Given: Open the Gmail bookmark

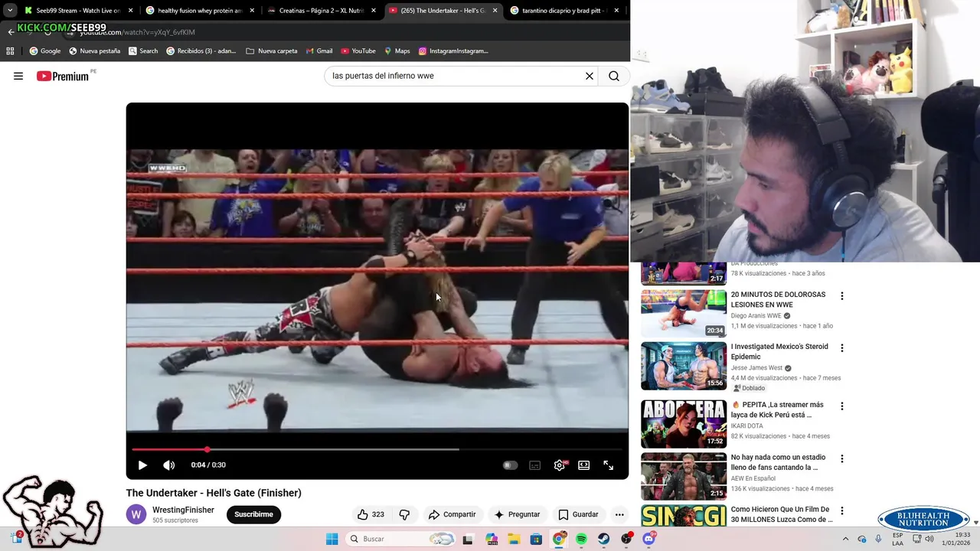Looking at the screenshot, I should (319, 51).
